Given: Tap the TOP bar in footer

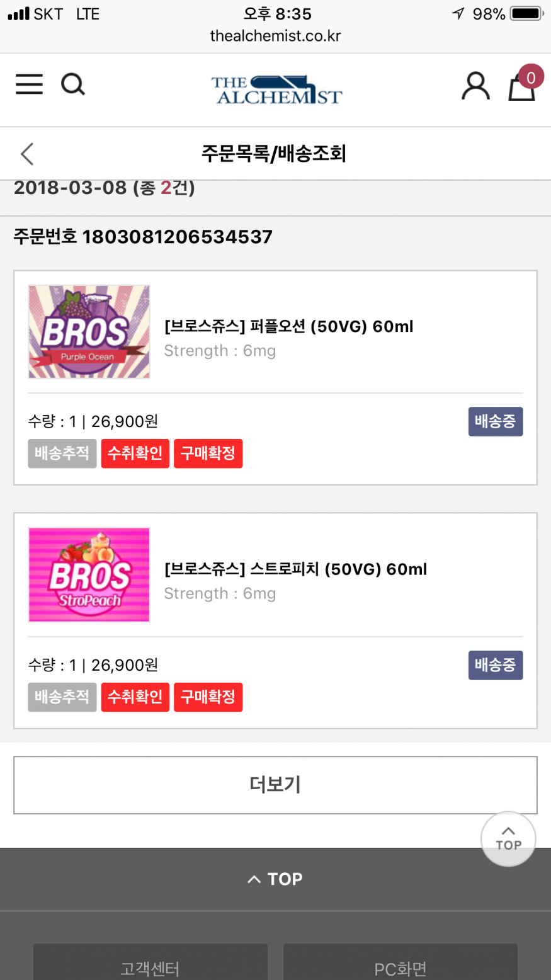Looking at the screenshot, I should (275, 879).
